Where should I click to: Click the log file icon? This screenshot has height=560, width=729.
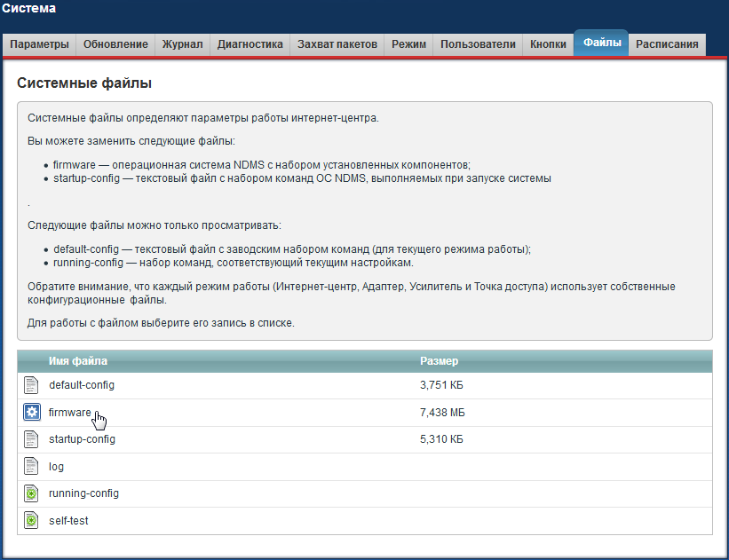coord(32,467)
